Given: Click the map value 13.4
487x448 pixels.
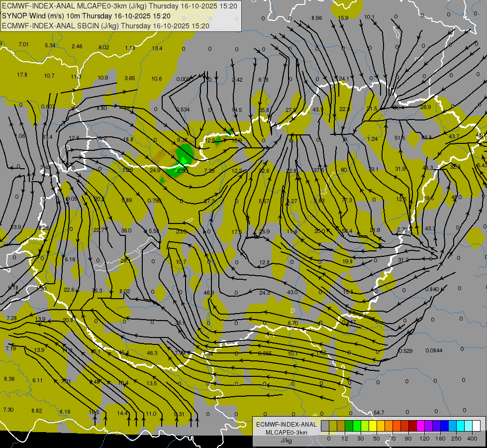Looking at the screenshot, I should click(157, 48).
